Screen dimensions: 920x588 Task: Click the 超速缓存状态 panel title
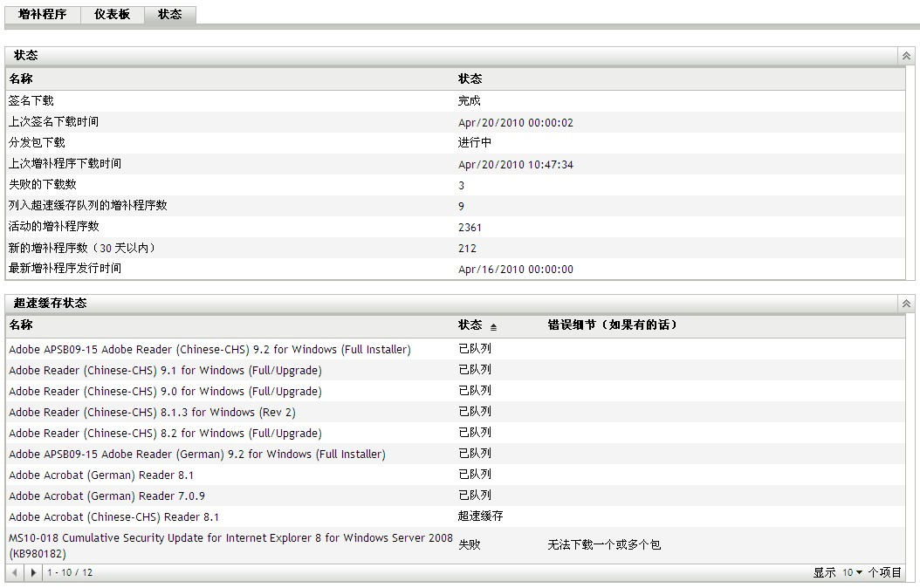click(x=51, y=304)
